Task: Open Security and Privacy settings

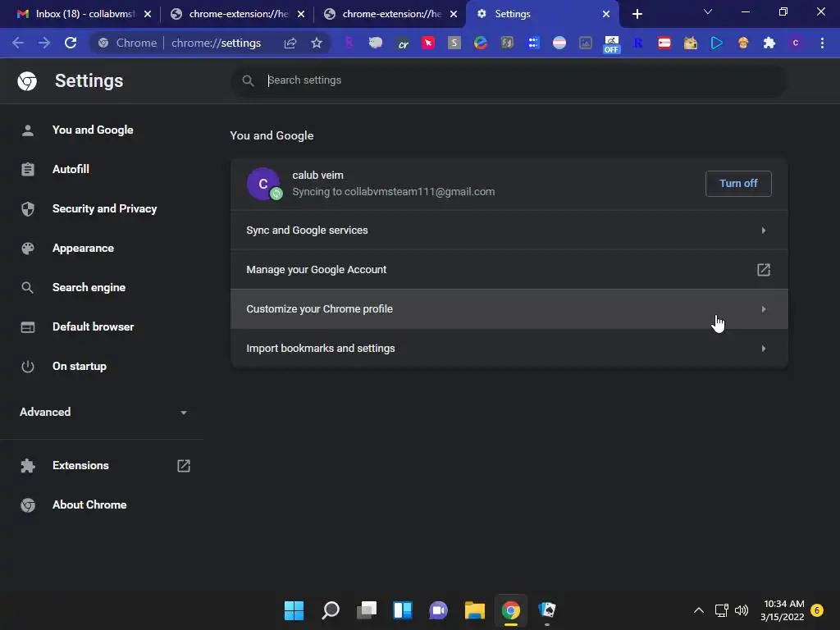Action: click(x=104, y=209)
